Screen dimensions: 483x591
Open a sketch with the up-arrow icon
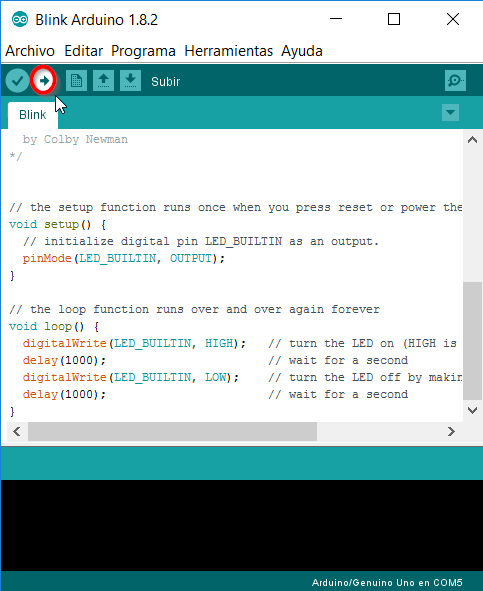103,81
